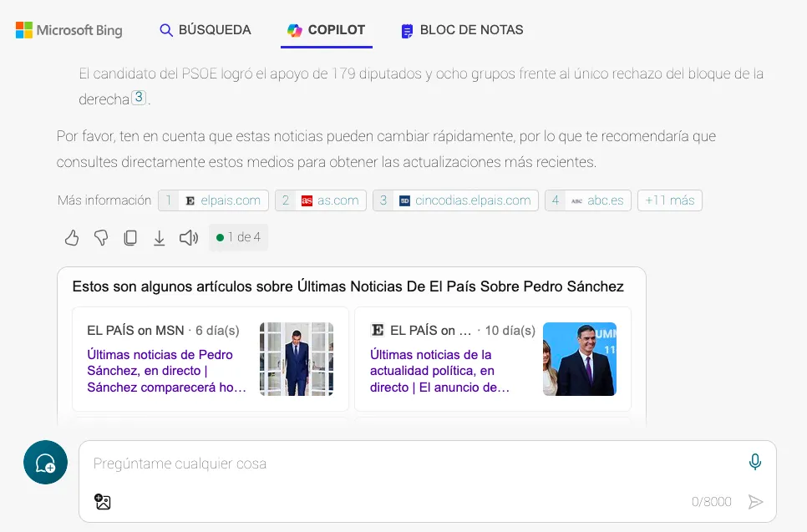The width and height of the screenshot is (807, 532).
Task: Add an image with the image icon
Action: [x=103, y=502]
